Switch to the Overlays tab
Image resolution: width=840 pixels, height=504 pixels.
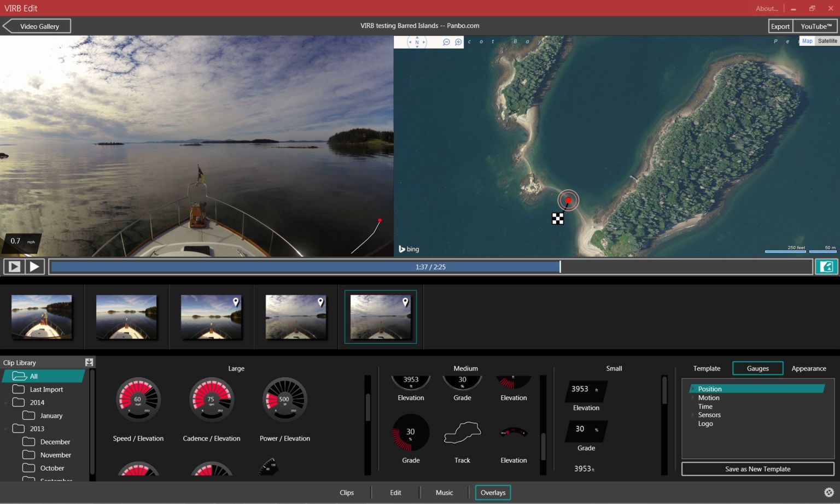(x=493, y=493)
